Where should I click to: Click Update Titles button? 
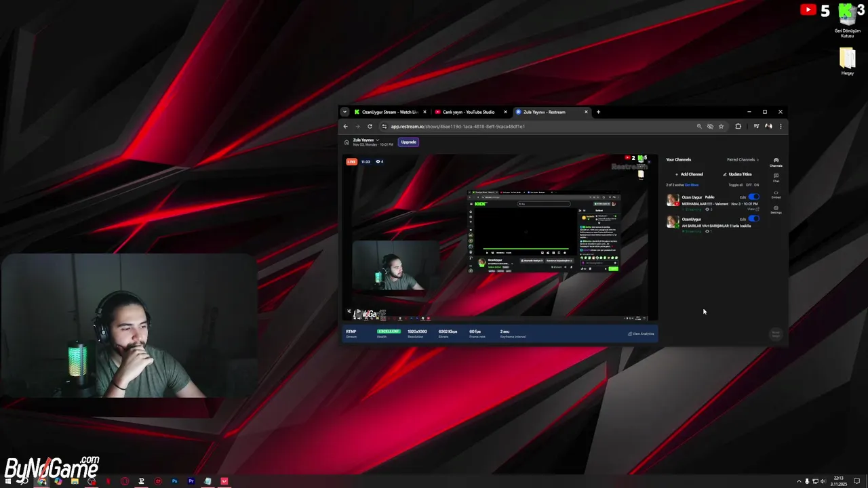tap(737, 174)
